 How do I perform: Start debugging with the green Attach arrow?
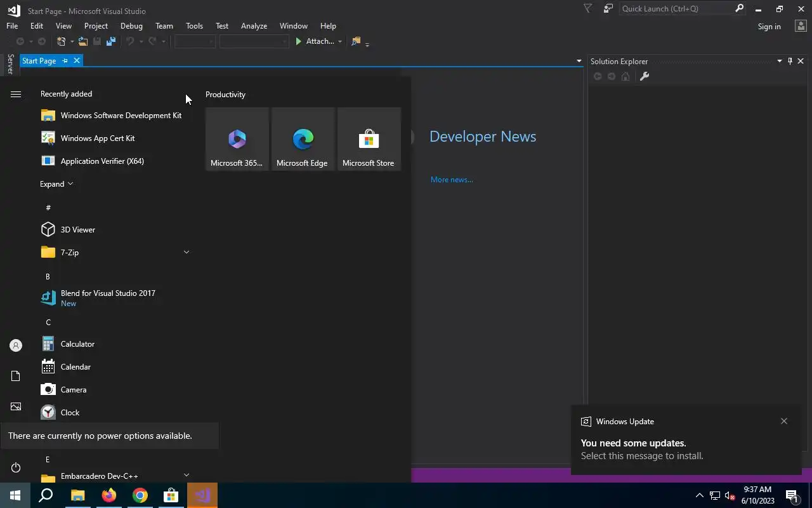(x=299, y=41)
